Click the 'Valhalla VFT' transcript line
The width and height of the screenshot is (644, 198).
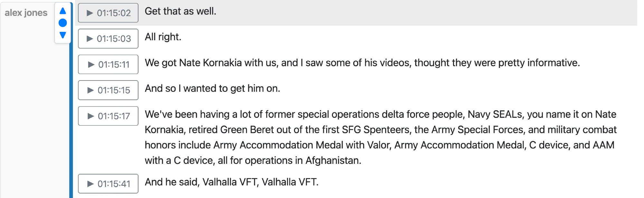232,182
